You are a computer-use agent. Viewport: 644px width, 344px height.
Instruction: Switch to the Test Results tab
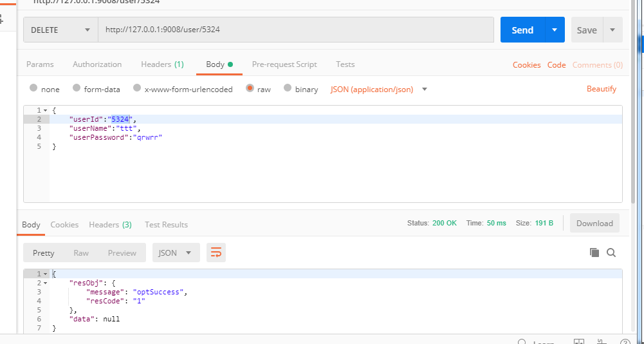[166, 225]
